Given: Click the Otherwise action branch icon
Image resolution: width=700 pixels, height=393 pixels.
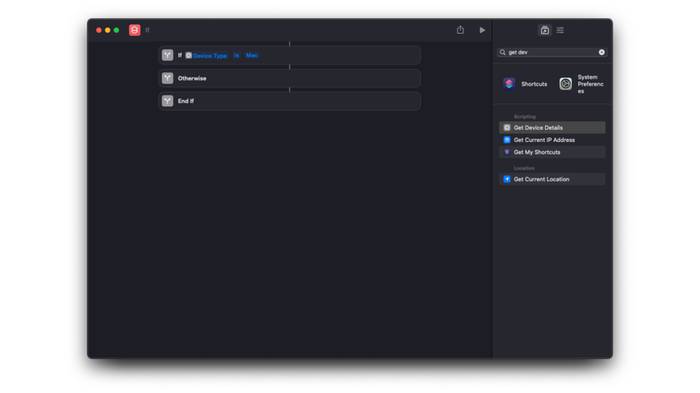Looking at the screenshot, I should (x=167, y=78).
